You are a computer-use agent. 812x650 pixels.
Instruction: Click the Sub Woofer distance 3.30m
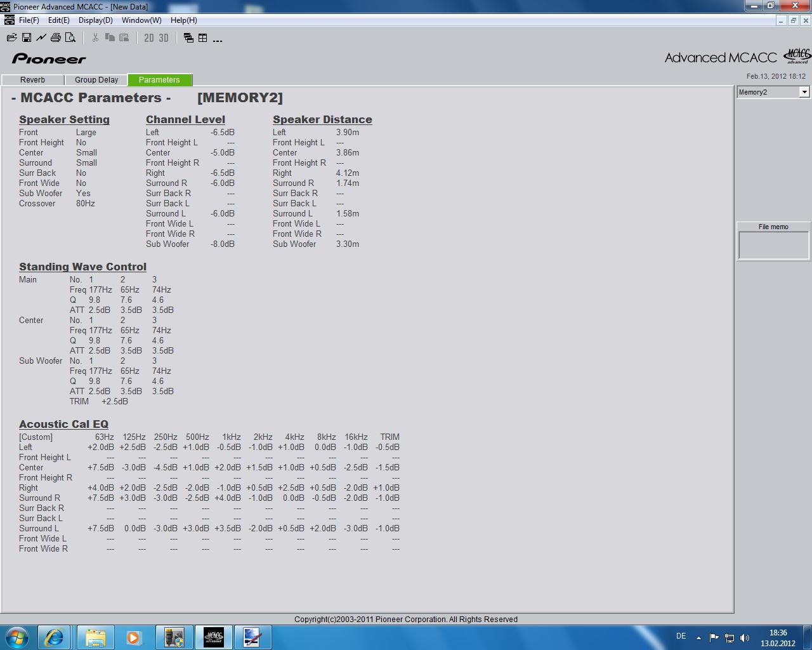[x=348, y=244]
